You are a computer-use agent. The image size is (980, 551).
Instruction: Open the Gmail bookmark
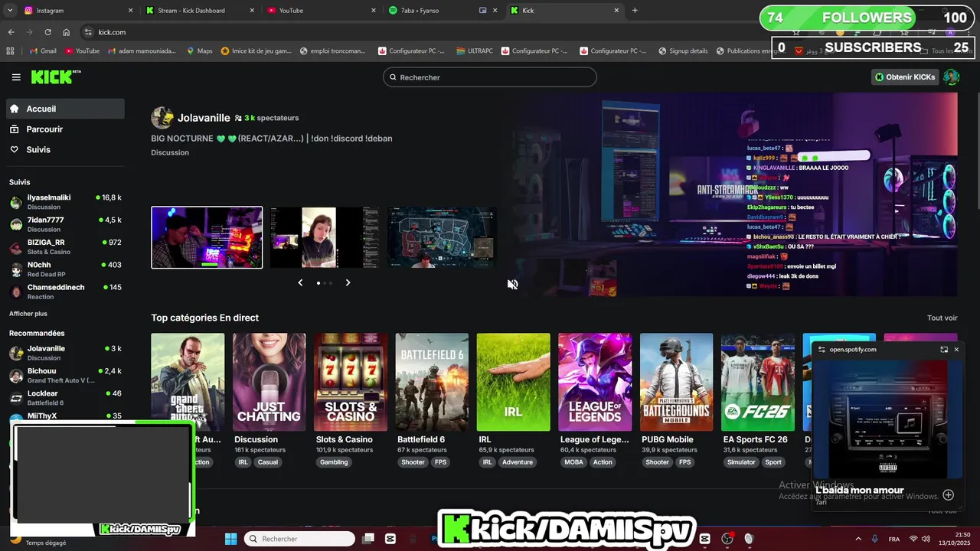click(43, 51)
